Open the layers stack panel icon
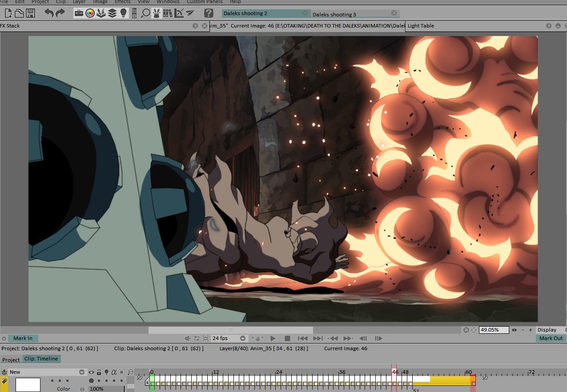The height and width of the screenshot is (392, 567). click(112, 13)
